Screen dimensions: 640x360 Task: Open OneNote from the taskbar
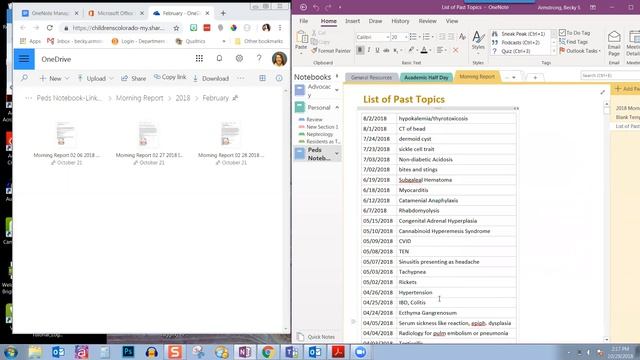coord(245,351)
